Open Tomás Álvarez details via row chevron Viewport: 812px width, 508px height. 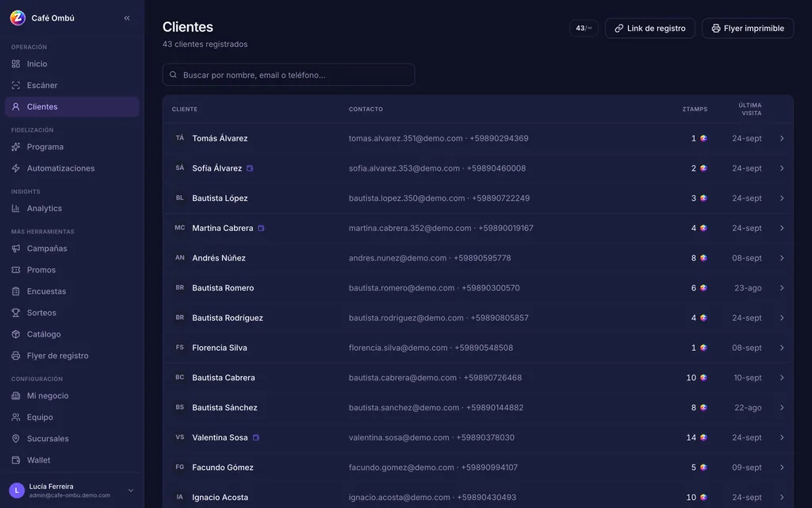[782, 138]
